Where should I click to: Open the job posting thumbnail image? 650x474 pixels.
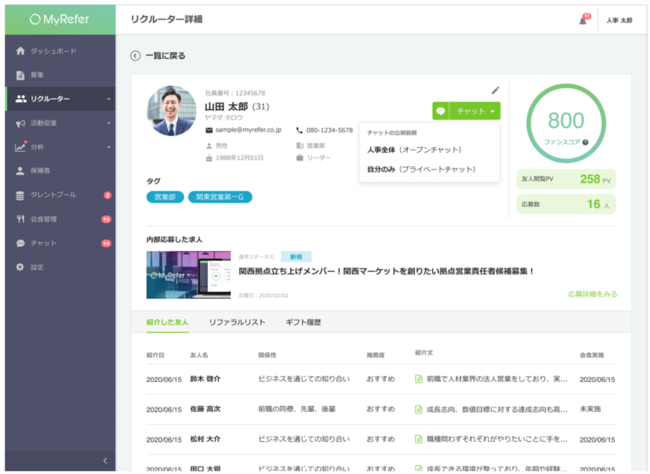pos(189,275)
